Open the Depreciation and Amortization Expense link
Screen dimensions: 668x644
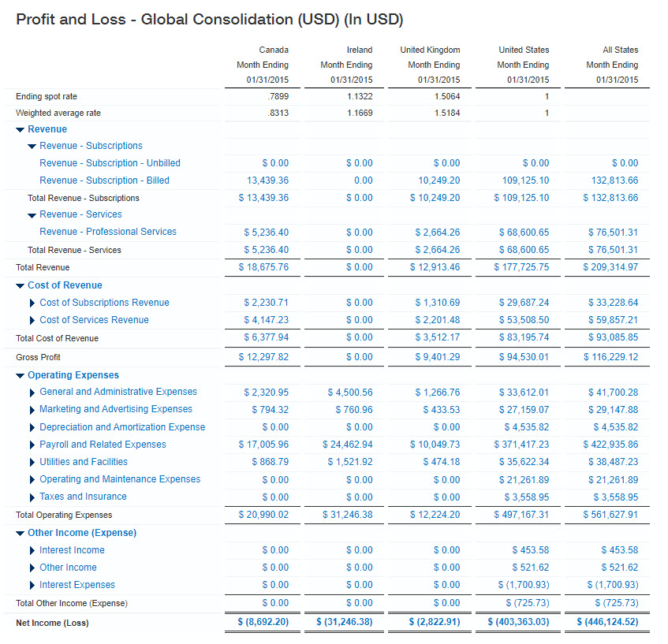[x=122, y=427]
